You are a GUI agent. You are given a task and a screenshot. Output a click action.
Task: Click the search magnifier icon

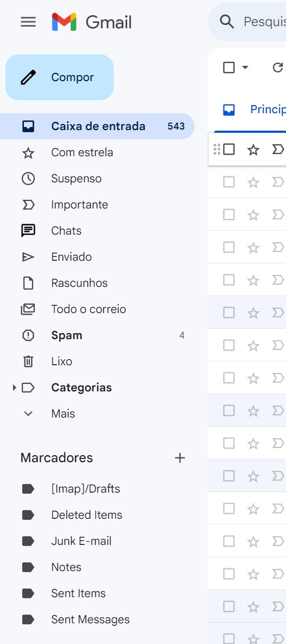[x=227, y=21]
